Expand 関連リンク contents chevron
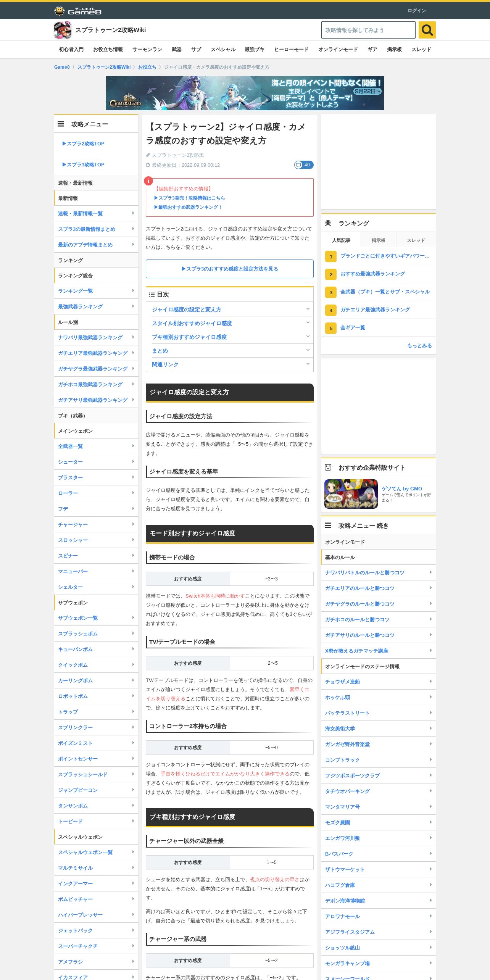490x980 pixels. [308, 364]
